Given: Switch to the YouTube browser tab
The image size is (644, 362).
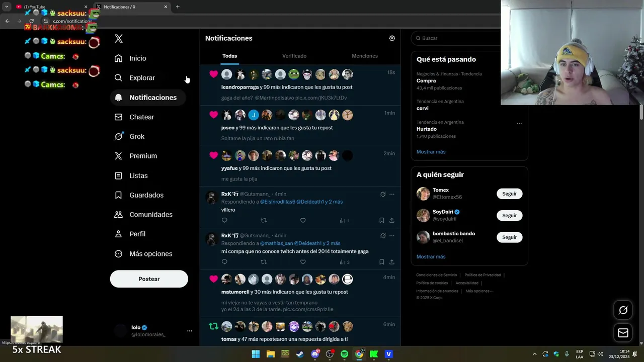Looking at the screenshot, I should pos(50,7).
